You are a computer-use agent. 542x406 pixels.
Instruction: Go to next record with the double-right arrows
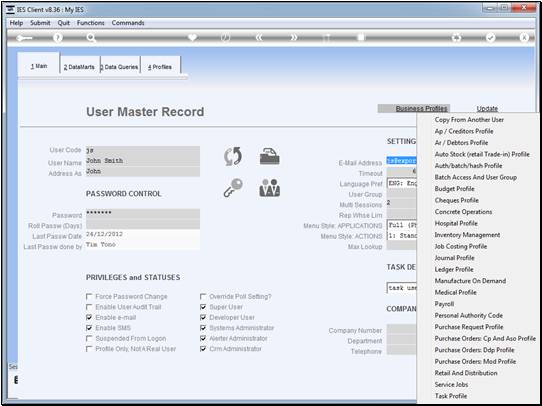click(x=293, y=38)
